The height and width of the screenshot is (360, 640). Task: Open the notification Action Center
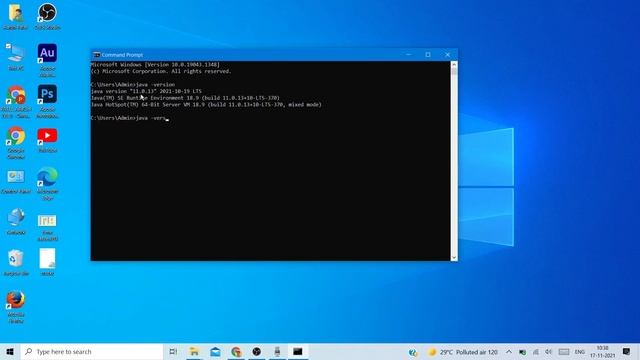626,351
